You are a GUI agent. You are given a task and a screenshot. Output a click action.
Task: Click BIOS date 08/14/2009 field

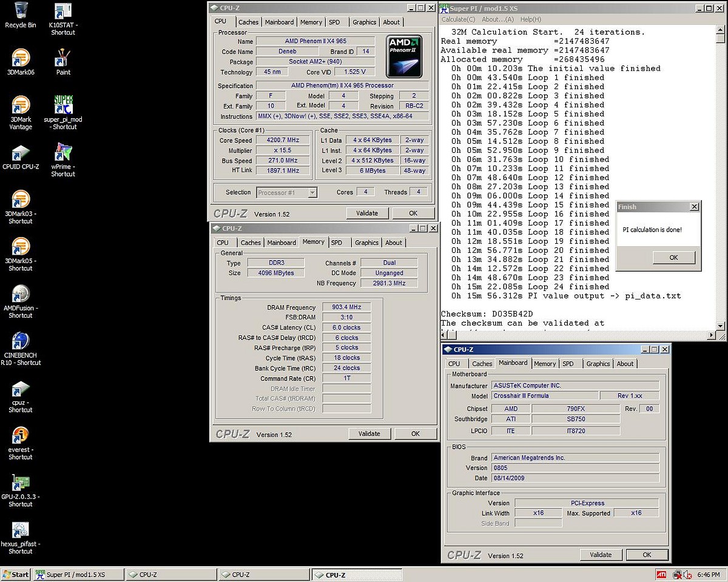click(575, 478)
